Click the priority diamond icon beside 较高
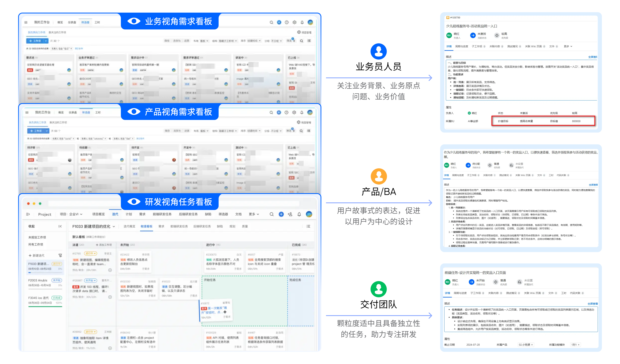Image resolution: width=620 pixels, height=364 pixels. click(x=497, y=35)
